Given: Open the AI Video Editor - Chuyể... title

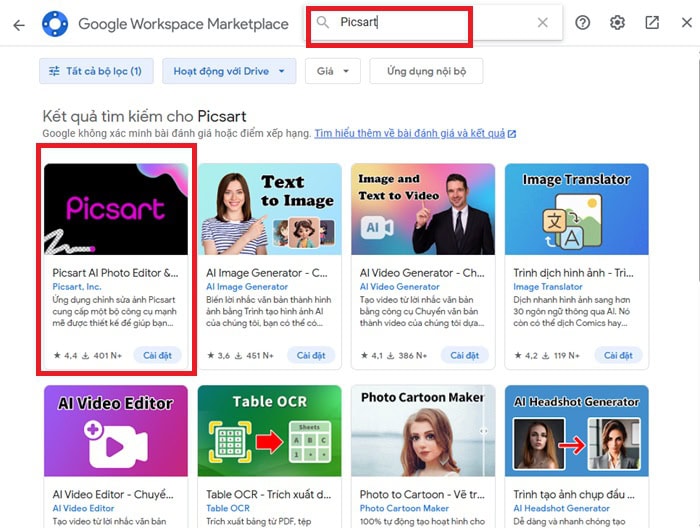Looking at the screenshot, I should (113, 494).
